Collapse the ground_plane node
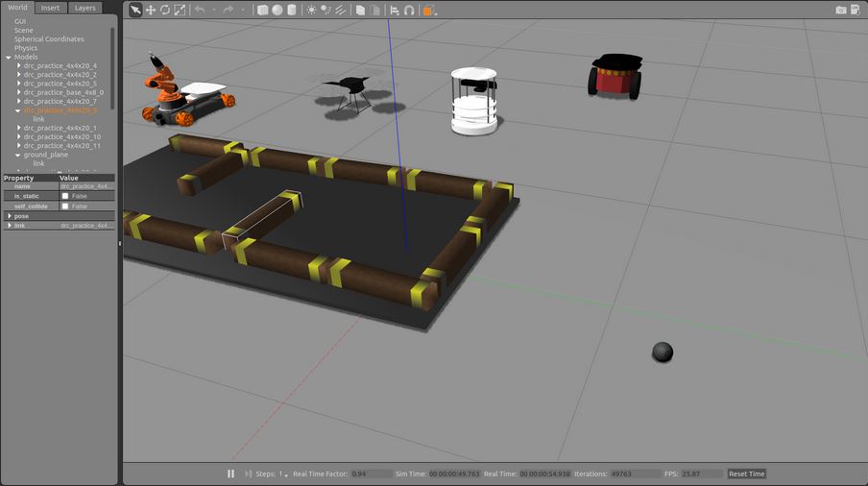The image size is (868, 486). (17, 155)
